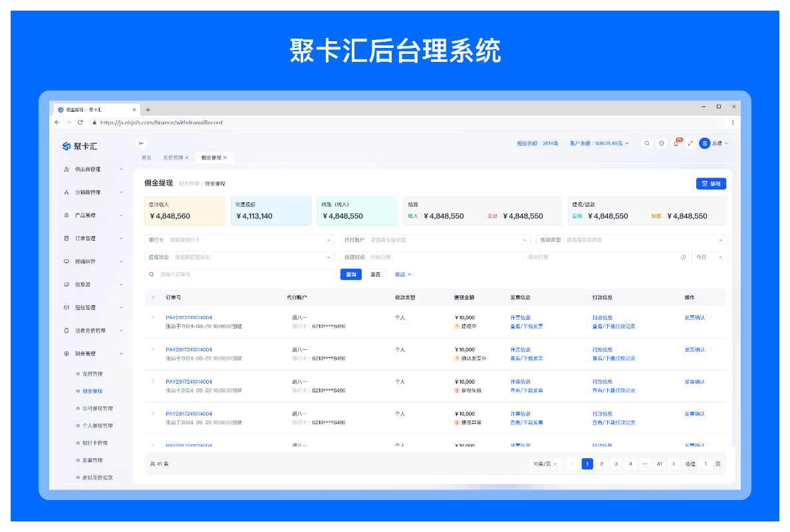Open the 10条/页 page size dropdown
Screen dimensions: 790x532
(x=545, y=464)
